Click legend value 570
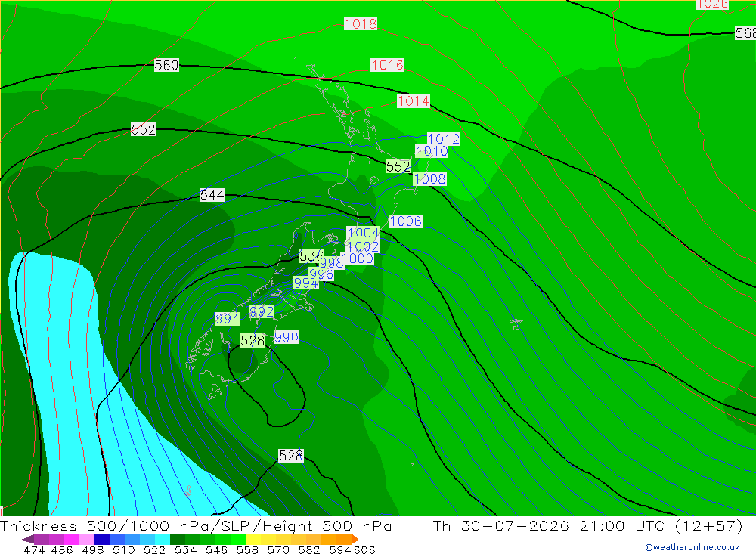Image resolution: width=756 pixels, height=554 pixels. click(278, 549)
